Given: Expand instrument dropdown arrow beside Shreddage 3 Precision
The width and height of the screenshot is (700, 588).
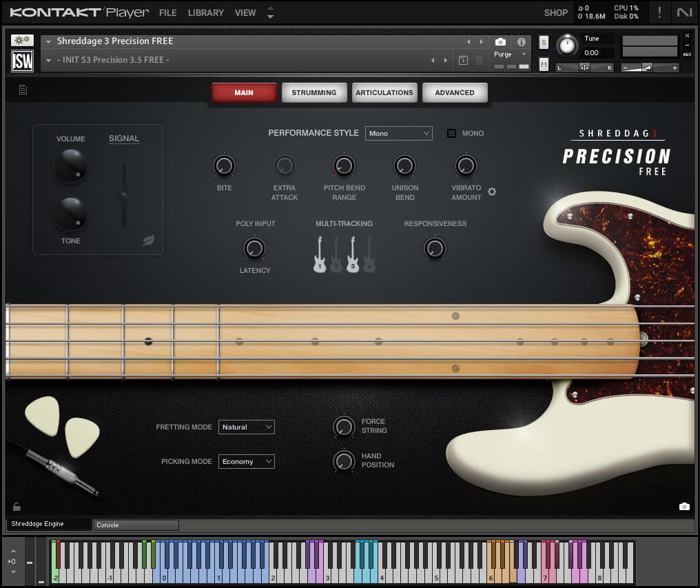Looking at the screenshot, I should coord(48,41).
